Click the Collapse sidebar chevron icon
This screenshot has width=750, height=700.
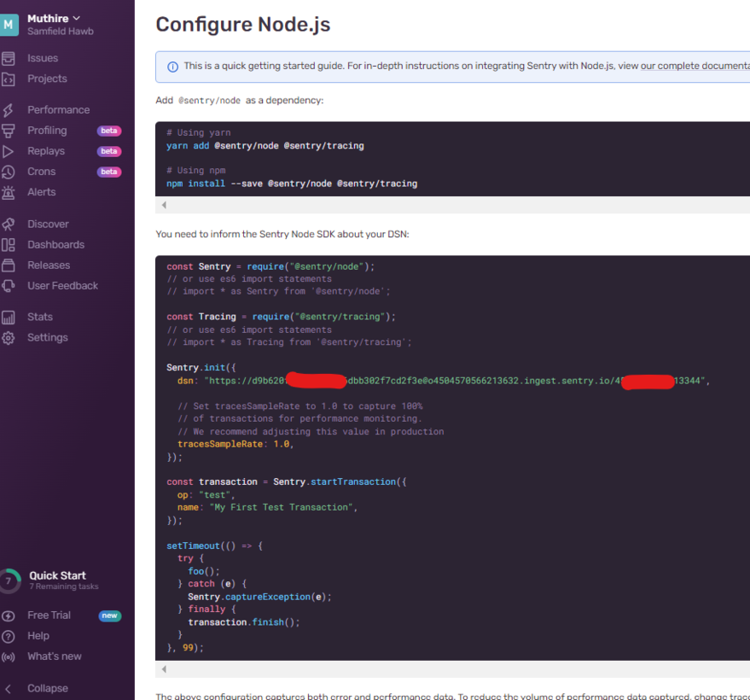click(9, 689)
